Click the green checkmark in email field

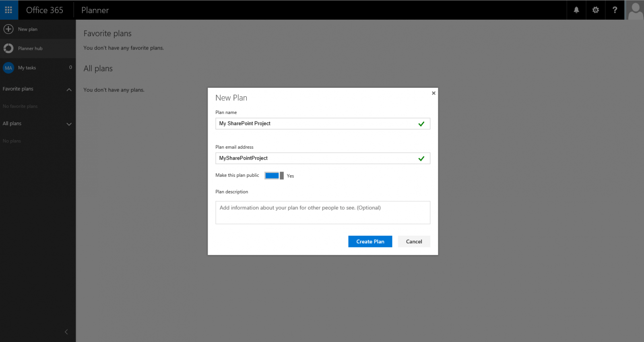pos(421,159)
